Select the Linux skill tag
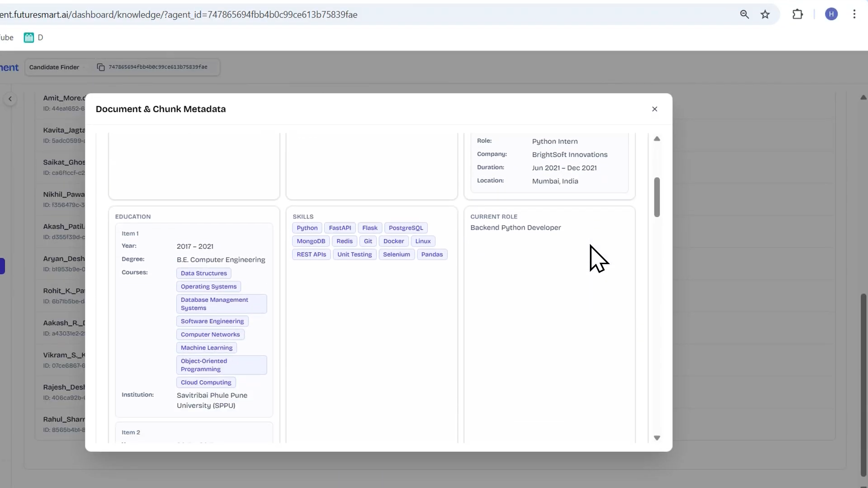Screen dimensions: 868x488 (x=423, y=241)
